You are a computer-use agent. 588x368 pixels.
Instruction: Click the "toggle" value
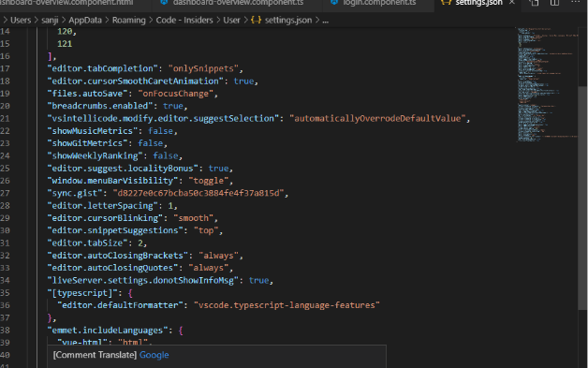coord(209,181)
